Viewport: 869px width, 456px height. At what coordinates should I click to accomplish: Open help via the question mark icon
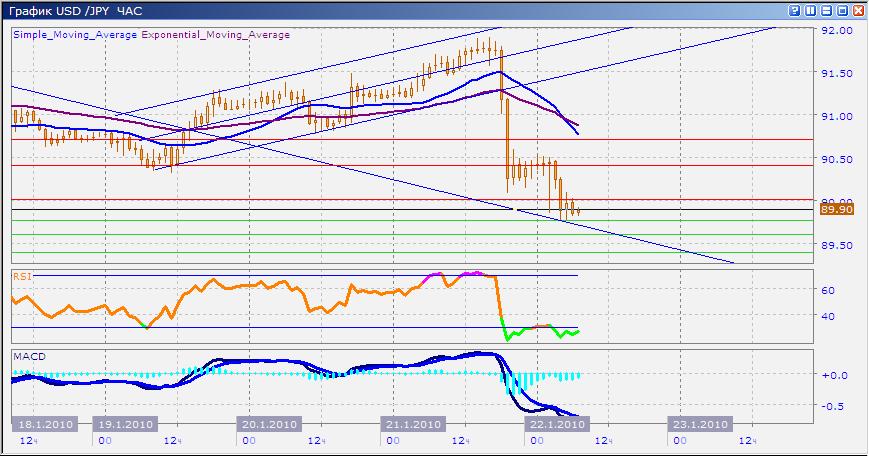click(x=794, y=11)
